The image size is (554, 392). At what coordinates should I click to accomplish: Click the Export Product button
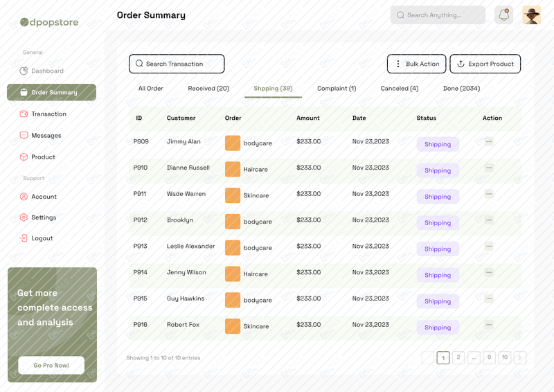pos(485,64)
